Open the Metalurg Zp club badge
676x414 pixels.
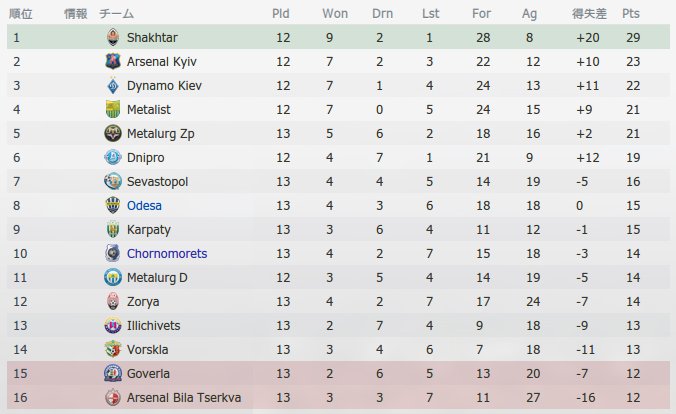[x=113, y=133]
